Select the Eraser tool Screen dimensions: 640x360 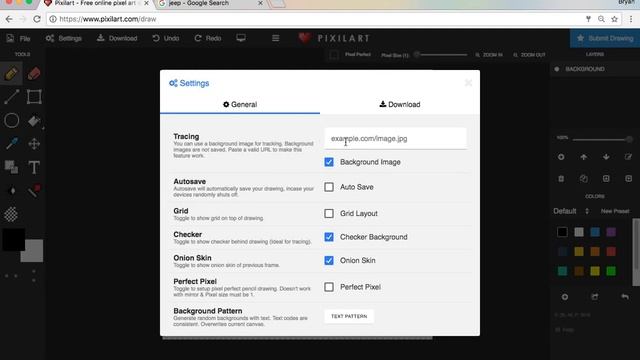34,74
